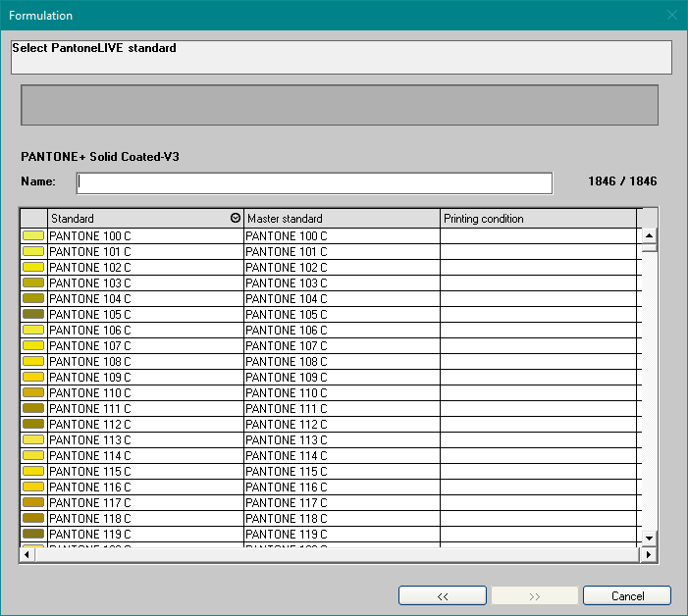Viewport: 688px width, 616px height.
Task: Select the PANTONE 112 C color swatch
Action: click(33, 424)
